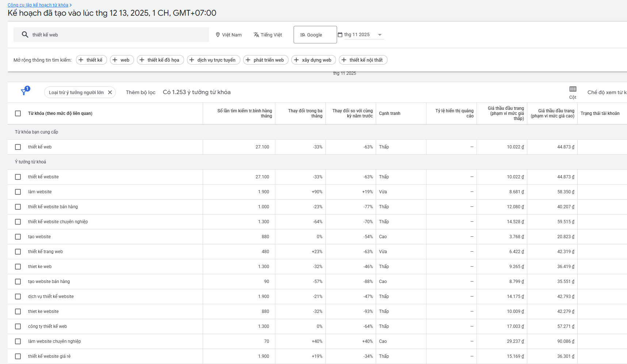Click the Tiếng Việt language icon
The image size is (627, 364).
[255, 35]
